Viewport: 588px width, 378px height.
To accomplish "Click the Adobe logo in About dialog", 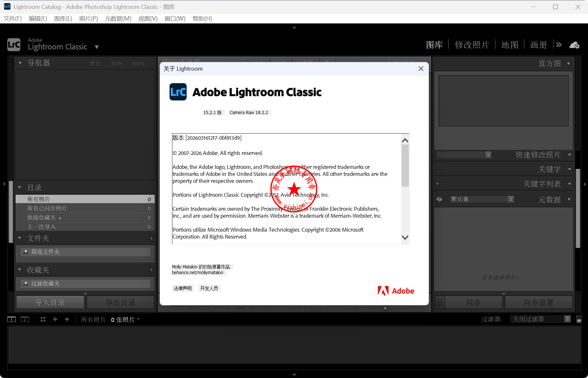I will (396, 291).
